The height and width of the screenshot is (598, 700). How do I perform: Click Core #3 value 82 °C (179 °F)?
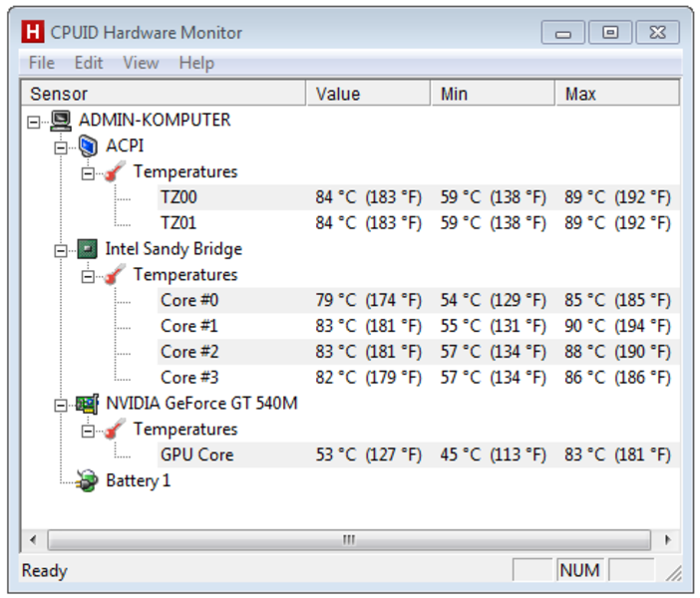[x=369, y=378]
